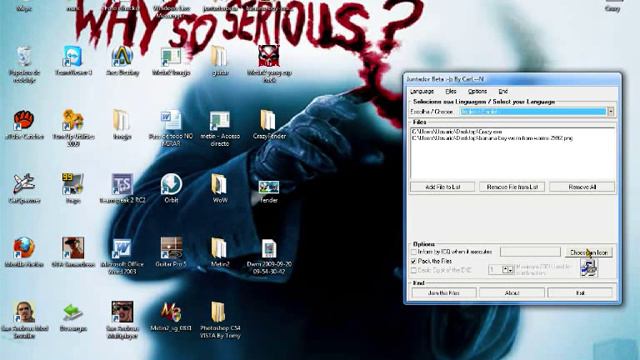Launch the airplane Configurador icon
Viewport: 640px width, 360px height.
pyautogui.click(x=24, y=184)
